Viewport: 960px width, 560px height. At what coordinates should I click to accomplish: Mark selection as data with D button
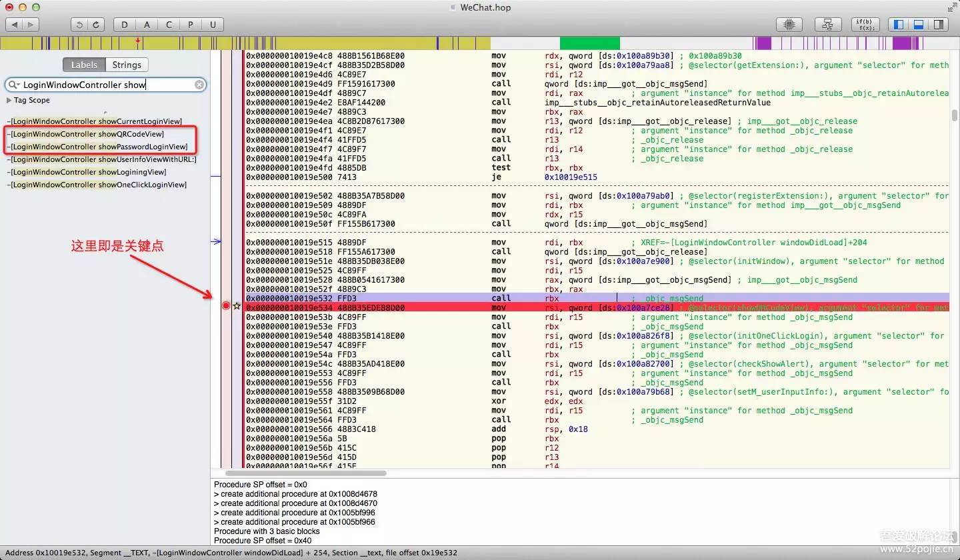pyautogui.click(x=125, y=25)
